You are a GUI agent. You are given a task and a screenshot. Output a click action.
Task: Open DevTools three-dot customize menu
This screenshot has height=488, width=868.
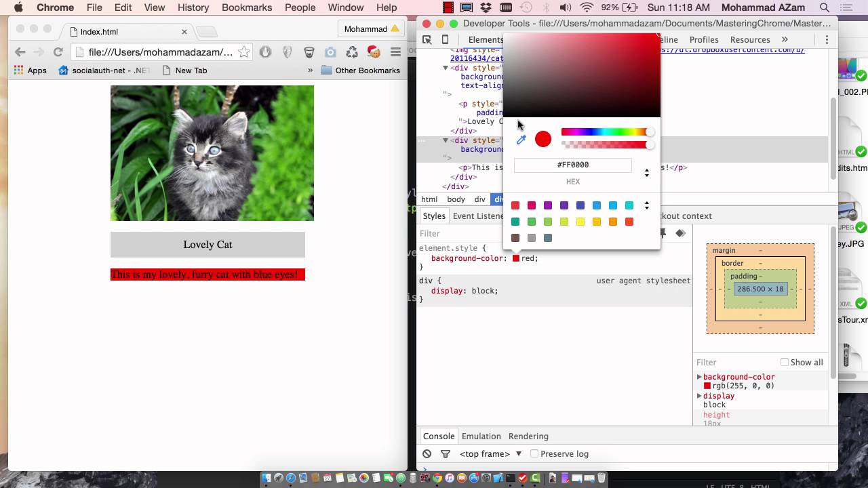[x=827, y=40]
